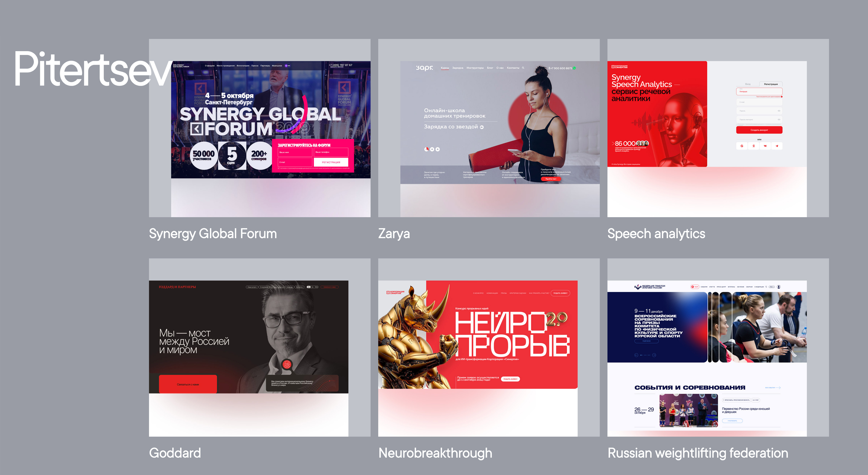Click Корпорация Синергия logo on Speech Analytics
This screenshot has width=868, height=475.
pos(619,67)
